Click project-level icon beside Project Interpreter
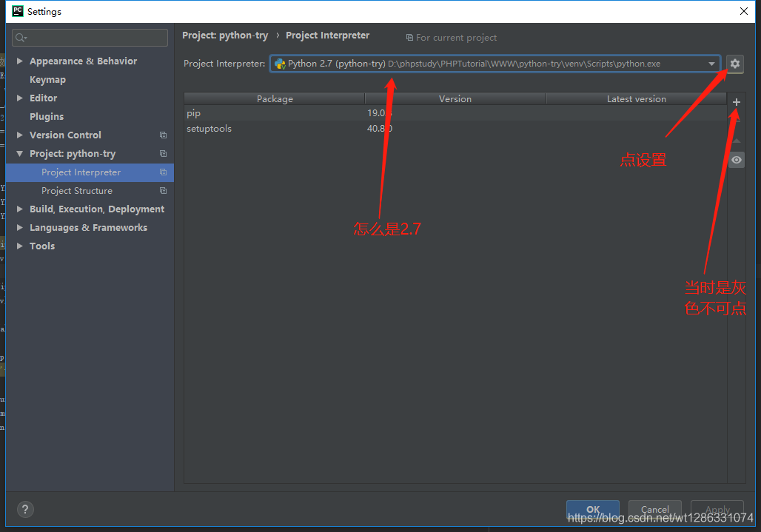 pyautogui.click(x=163, y=172)
